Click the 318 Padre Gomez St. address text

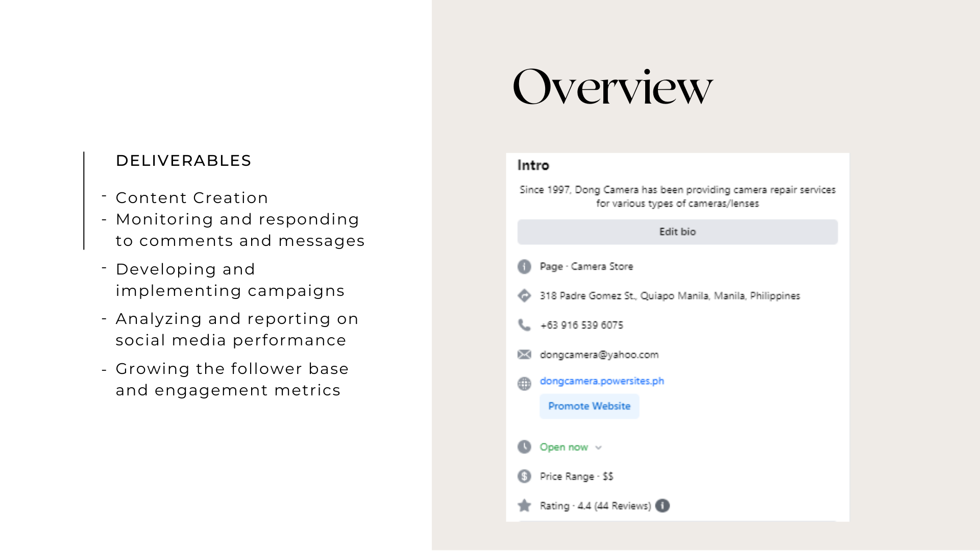(x=670, y=296)
